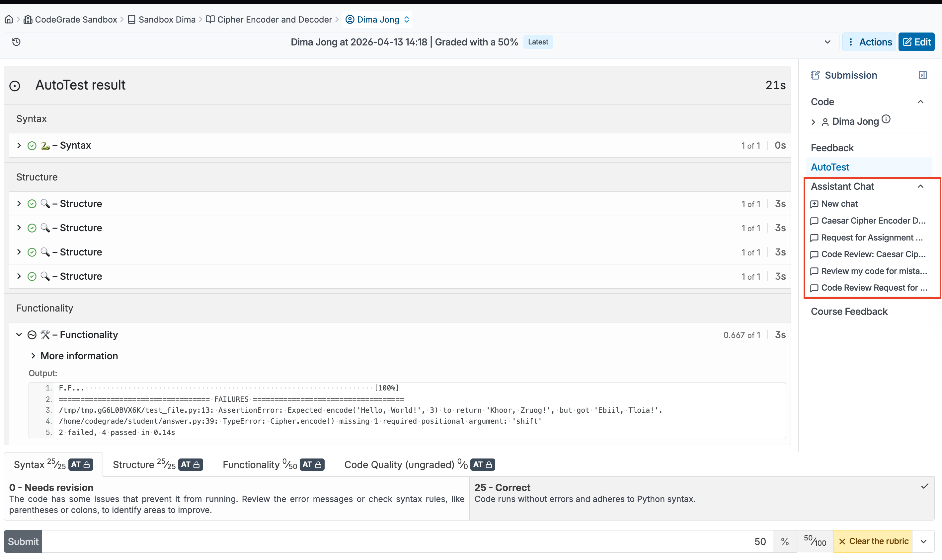Expand the Syntax test row
The height and width of the screenshot is (560, 942).
pyautogui.click(x=19, y=145)
